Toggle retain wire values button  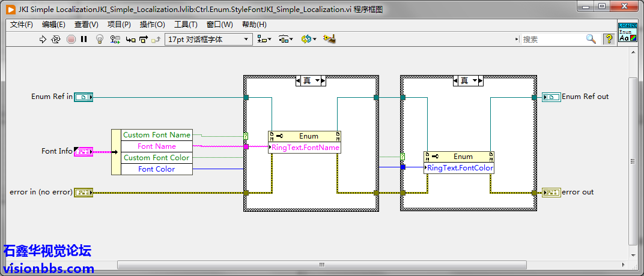pyautogui.click(x=115, y=39)
